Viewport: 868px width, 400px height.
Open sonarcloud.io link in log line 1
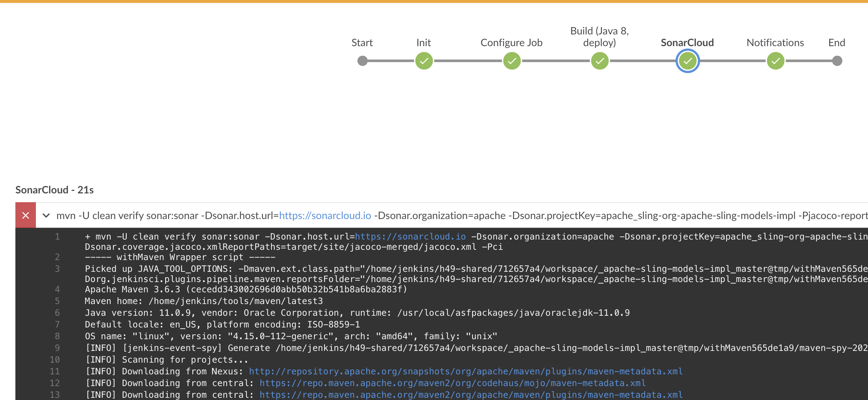pyautogui.click(x=410, y=237)
